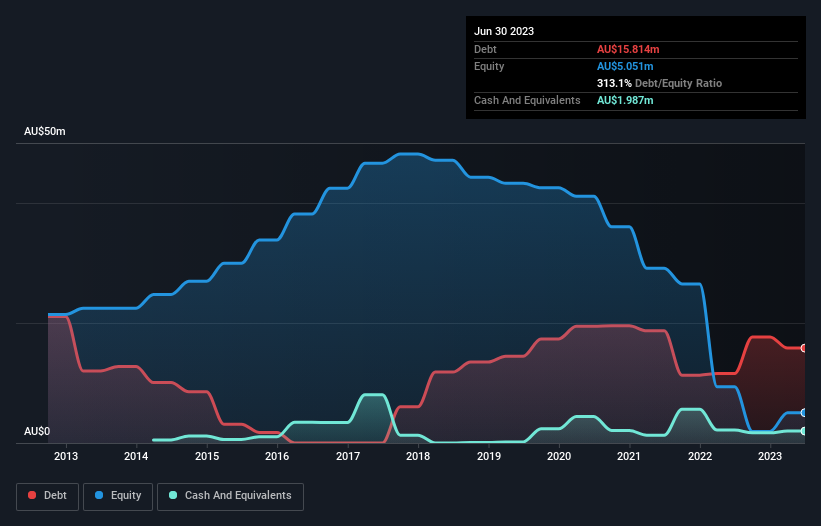Image resolution: width=821 pixels, height=526 pixels.
Task: Click the blue Equity end-point marker on chart
Action: pyautogui.click(x=804, y=412)
